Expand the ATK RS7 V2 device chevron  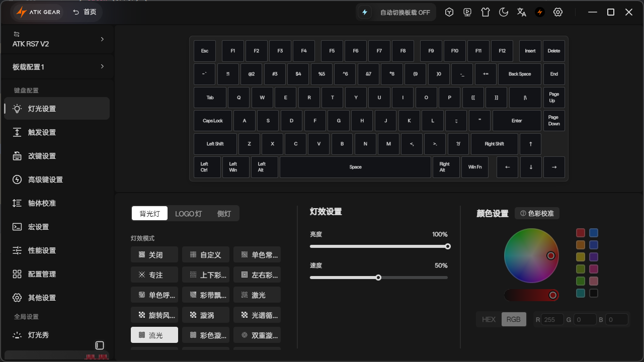point(102,39)
